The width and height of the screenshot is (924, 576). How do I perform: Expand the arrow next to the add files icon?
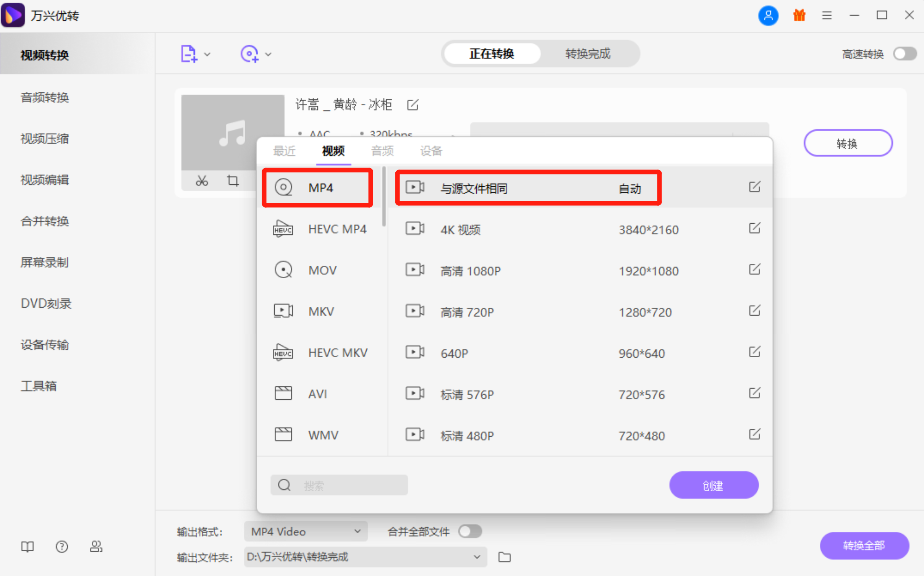coord(207,54)
